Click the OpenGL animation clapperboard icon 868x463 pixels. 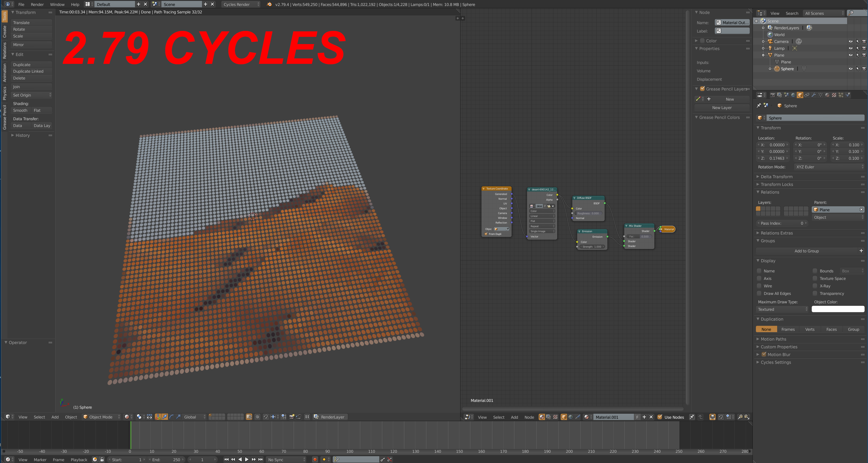298,417
